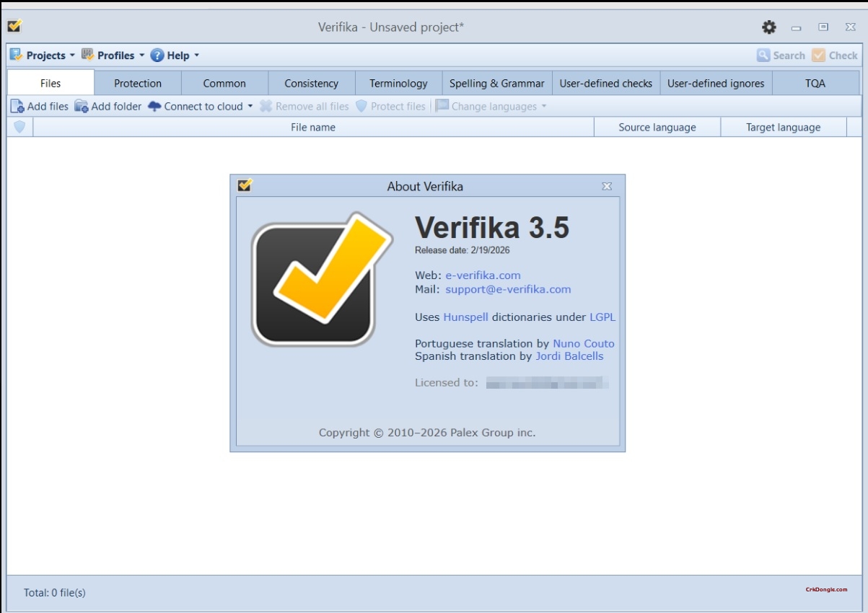This screenshot has height=613, width=868.
Task: Switch to the TQA tab
Action: tap(815, 83)
